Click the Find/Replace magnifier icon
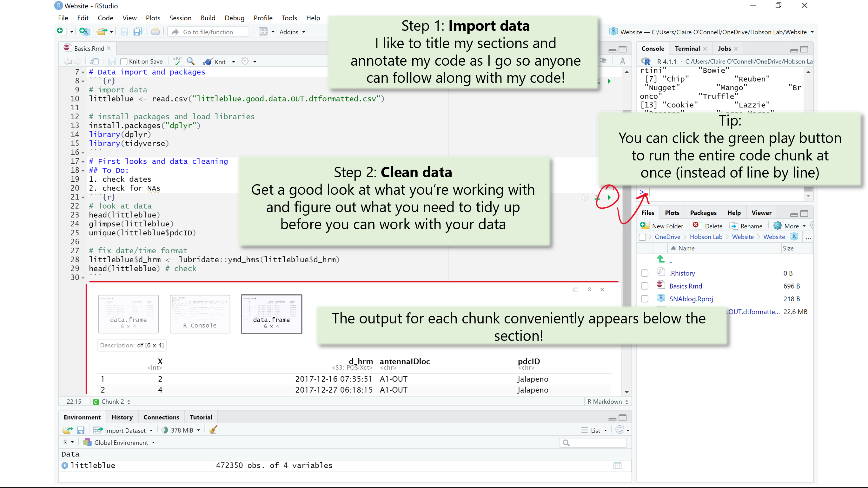This screenshot has width=868, height=488. 191,61
